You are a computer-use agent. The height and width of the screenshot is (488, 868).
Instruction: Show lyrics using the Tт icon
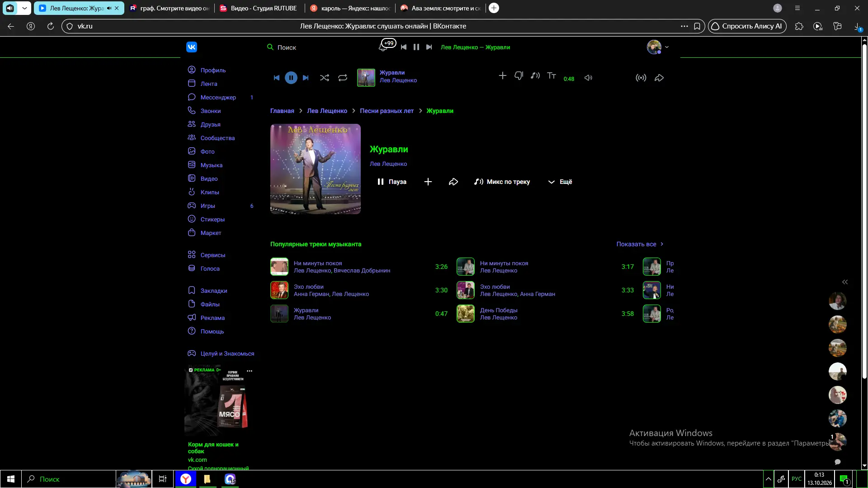[x=552, y=76]
